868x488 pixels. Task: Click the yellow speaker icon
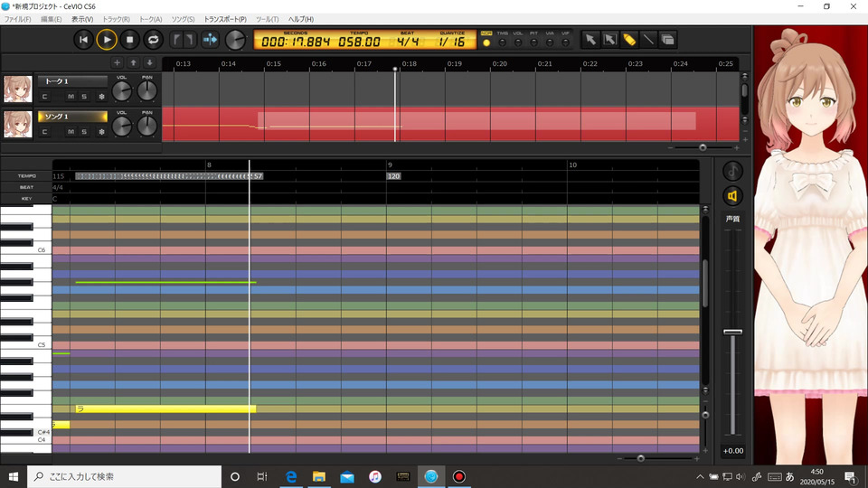coord(732,195)
